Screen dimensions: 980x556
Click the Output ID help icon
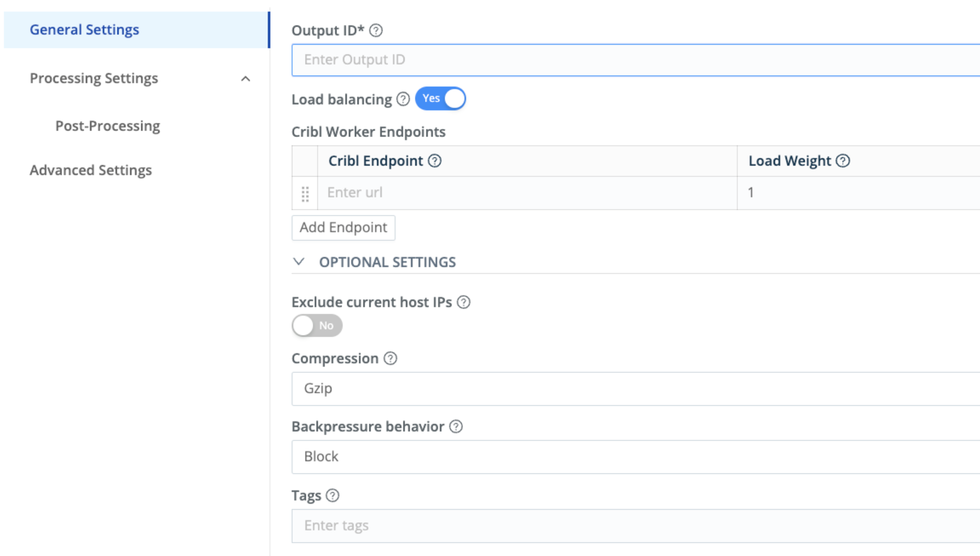(x=376, y=31)
